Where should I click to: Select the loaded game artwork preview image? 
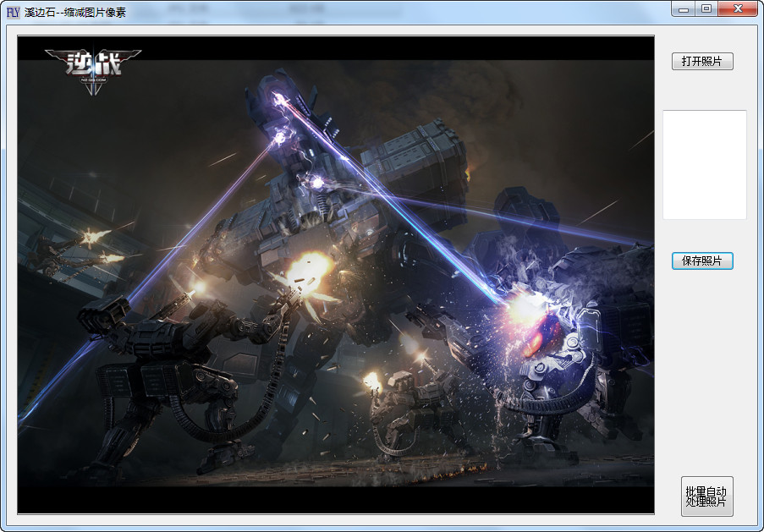(x=336, y=275)
